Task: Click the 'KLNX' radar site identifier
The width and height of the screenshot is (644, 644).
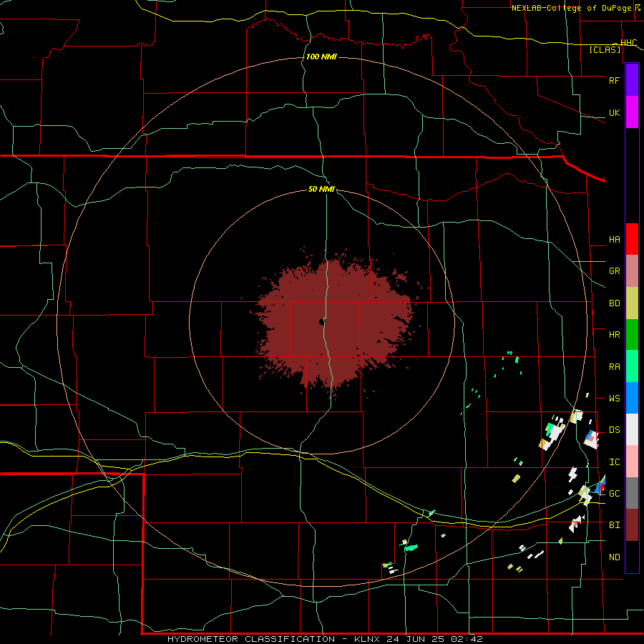Action: (x=367, y=639)
